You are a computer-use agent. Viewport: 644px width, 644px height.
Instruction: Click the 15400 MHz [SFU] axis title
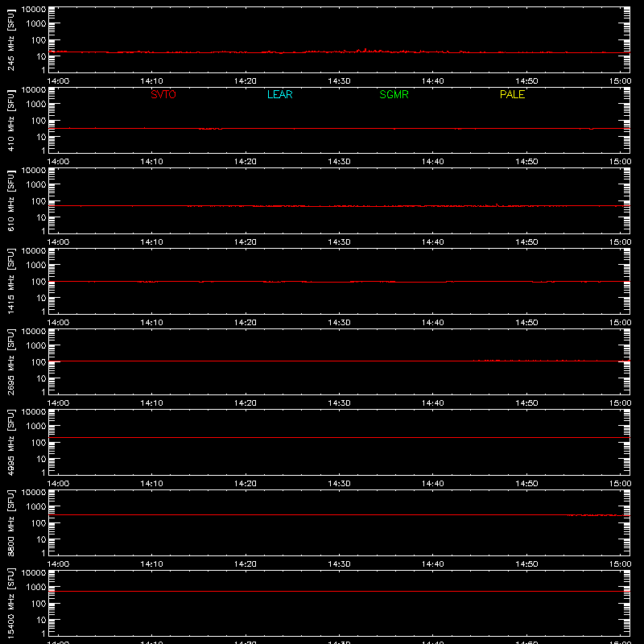(x=10, y=603)
